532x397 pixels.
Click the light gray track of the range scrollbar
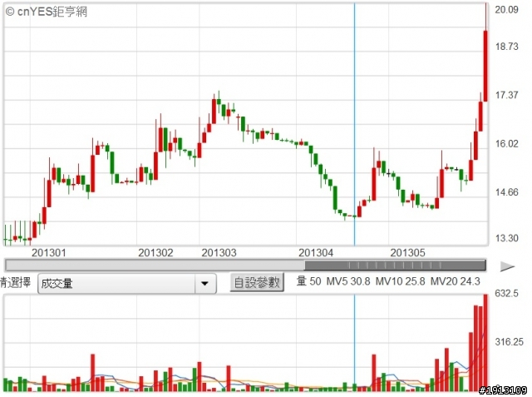point(155,265)
